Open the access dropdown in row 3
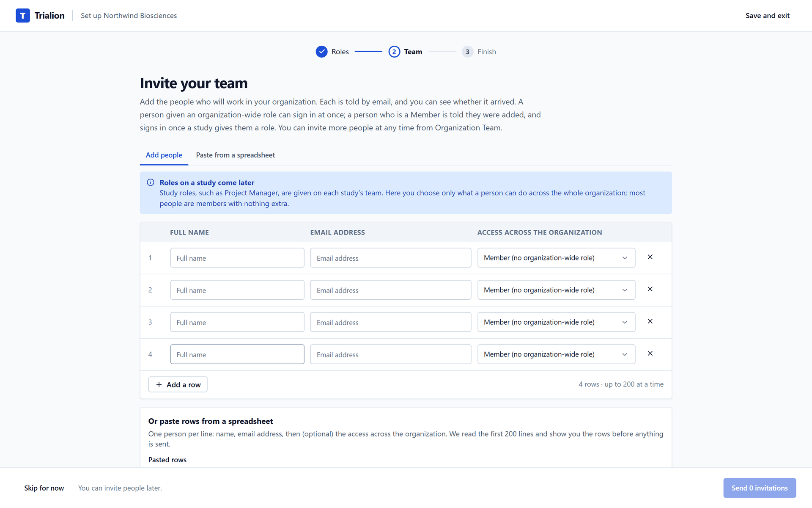812x508 pixels. tap(556, 322)
